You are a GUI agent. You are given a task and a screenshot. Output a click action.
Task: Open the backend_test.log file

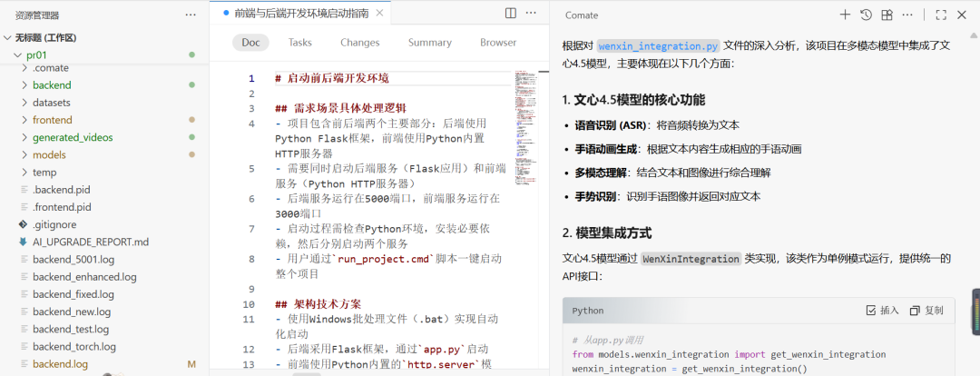71,329
